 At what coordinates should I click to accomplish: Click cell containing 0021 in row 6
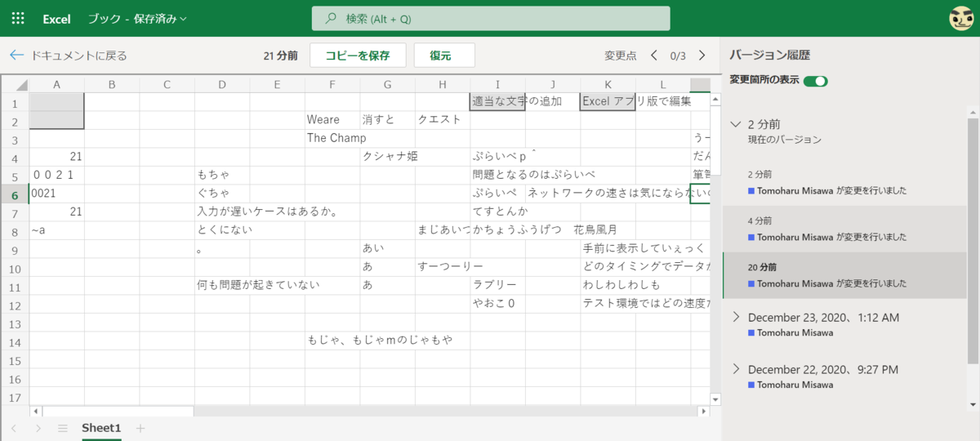coord(56,194)
